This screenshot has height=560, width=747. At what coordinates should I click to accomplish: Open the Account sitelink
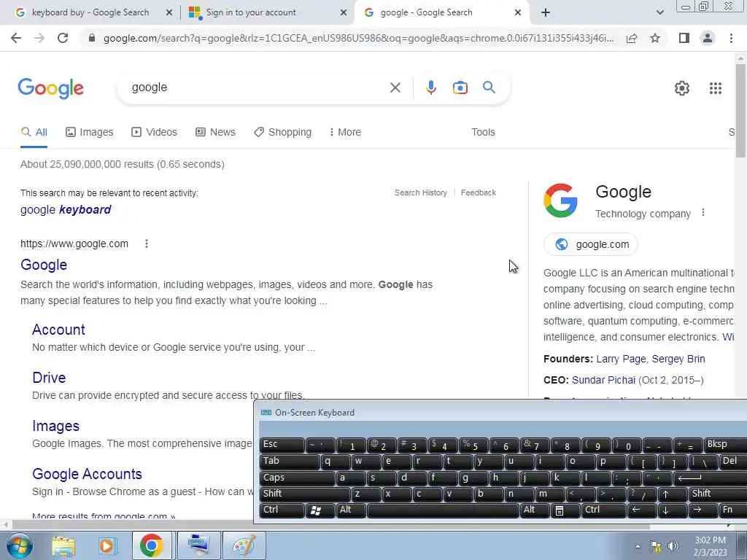click(58, 330)
